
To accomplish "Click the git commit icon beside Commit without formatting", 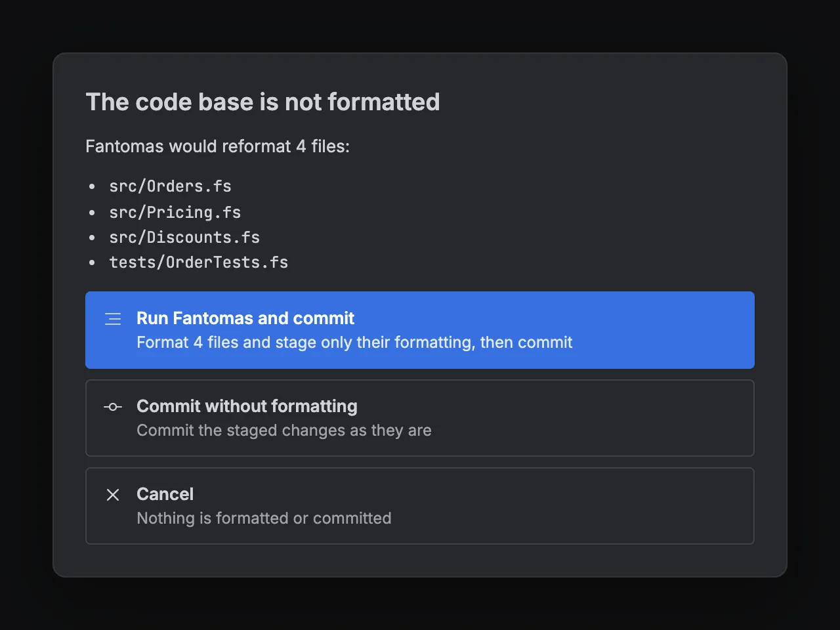I will (x=113, y=407).
